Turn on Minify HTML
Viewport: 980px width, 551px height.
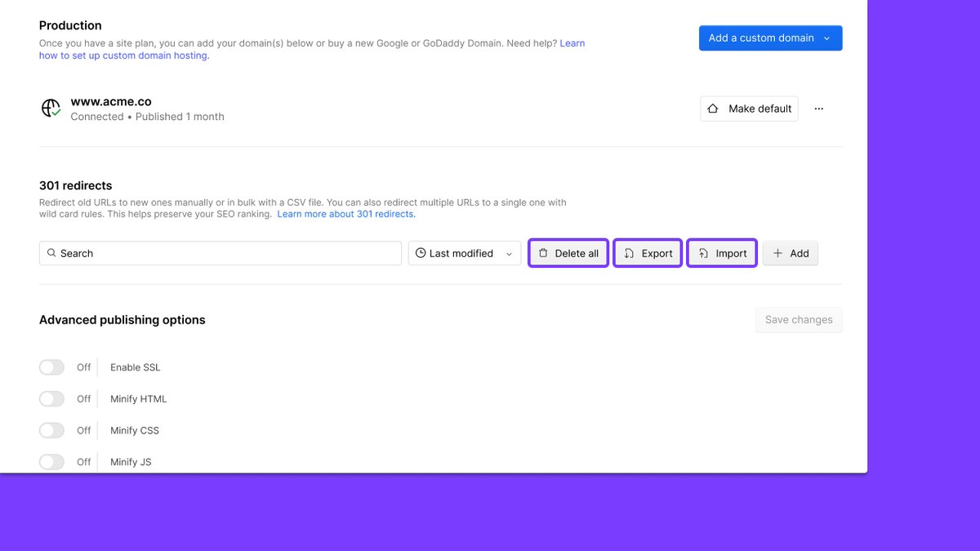51,398
